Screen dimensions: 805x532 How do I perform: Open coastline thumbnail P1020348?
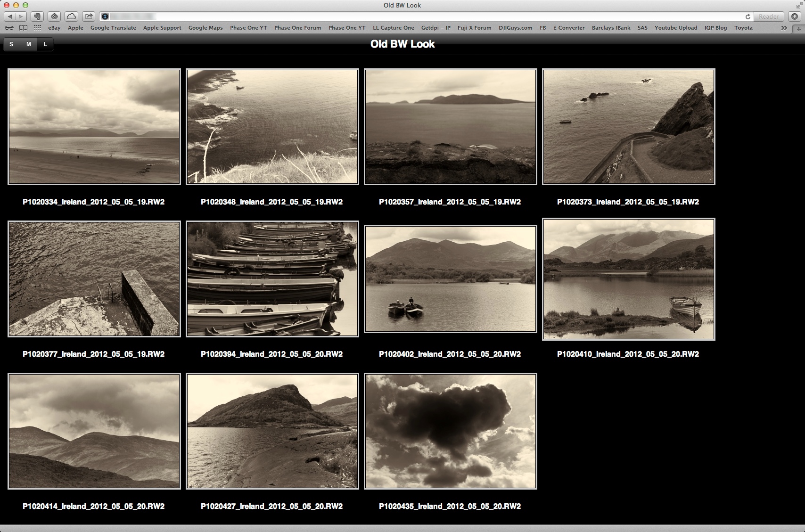click(x=272, y=127)
